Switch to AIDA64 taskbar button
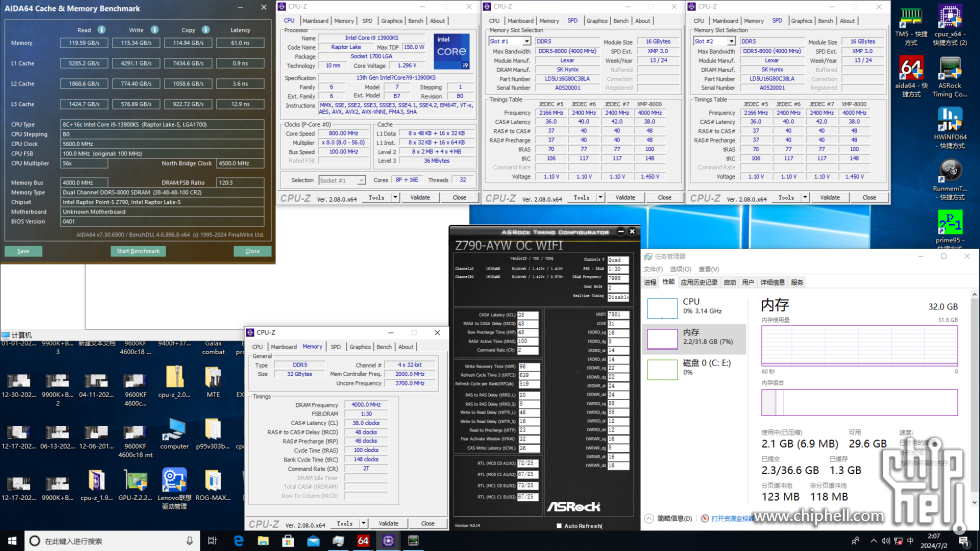The height and width of the screenshot is (551, 980). click(x=363, y=540)
